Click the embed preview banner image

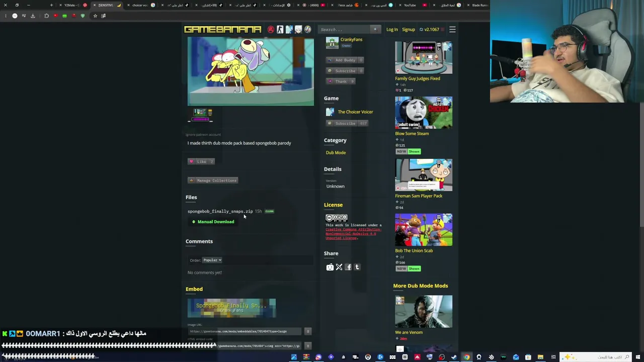pyautogui.click(x=231, y=308)
